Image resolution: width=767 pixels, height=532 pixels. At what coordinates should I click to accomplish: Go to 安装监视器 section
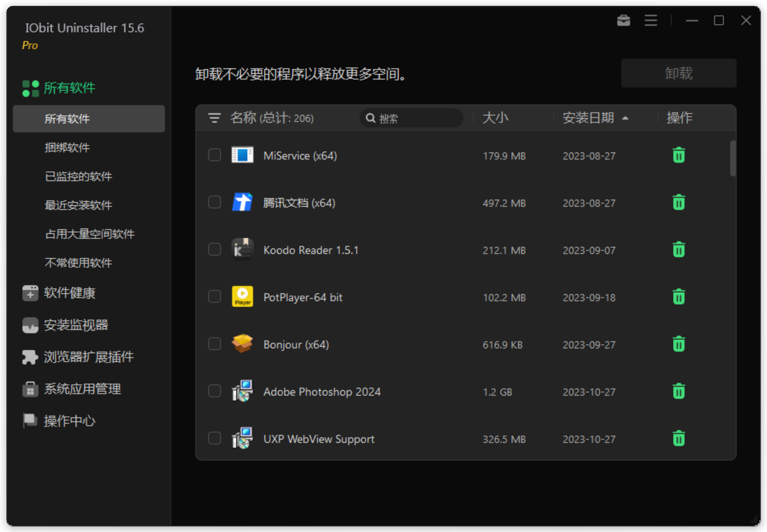[76, 325]
